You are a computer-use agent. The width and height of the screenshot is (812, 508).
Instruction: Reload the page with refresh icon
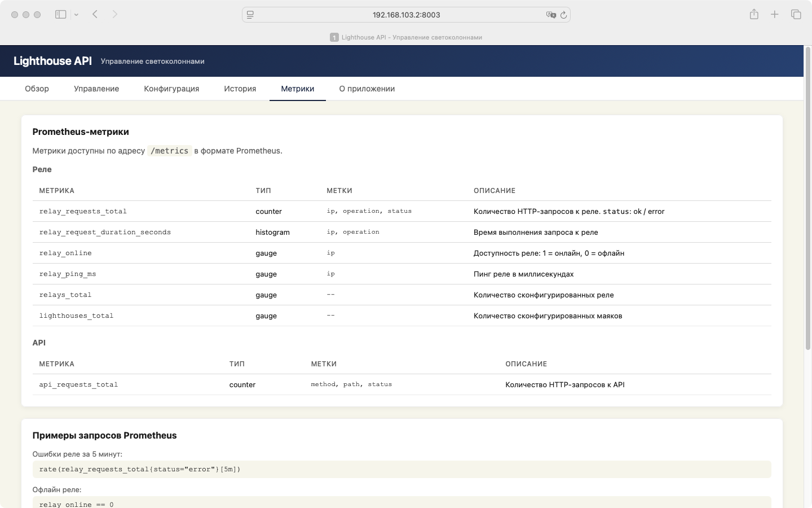[x=563, y=15]
